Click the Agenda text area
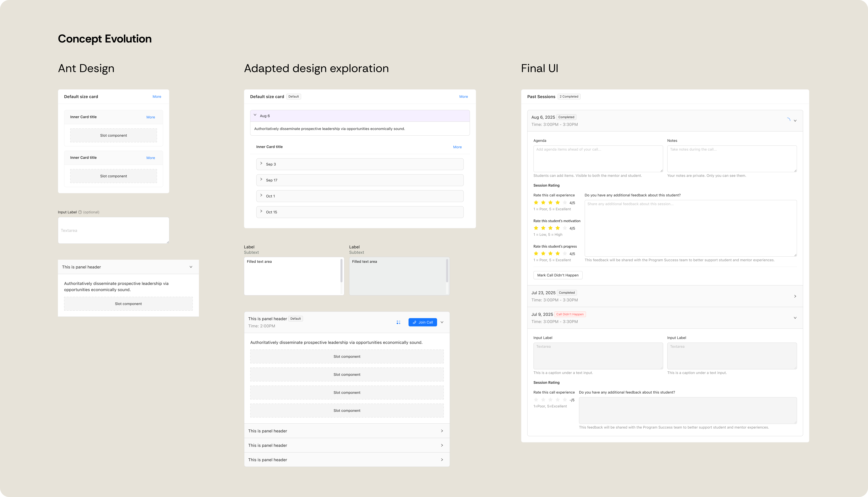 pos(598,159)
